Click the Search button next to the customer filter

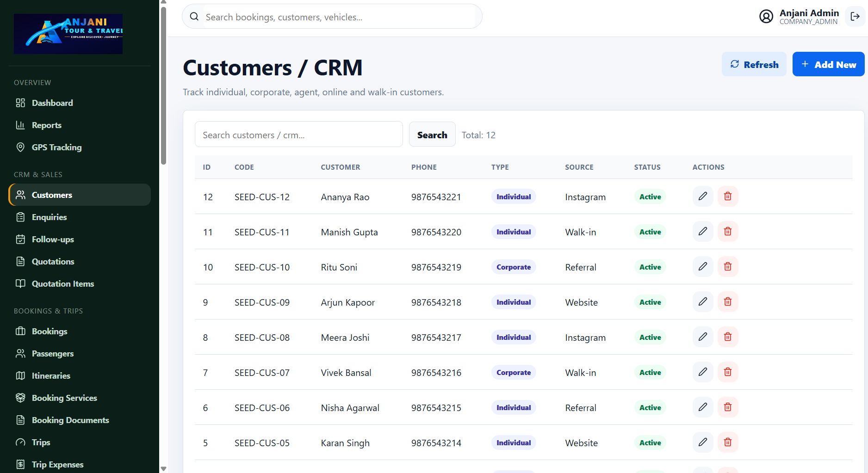pos(432,135)
